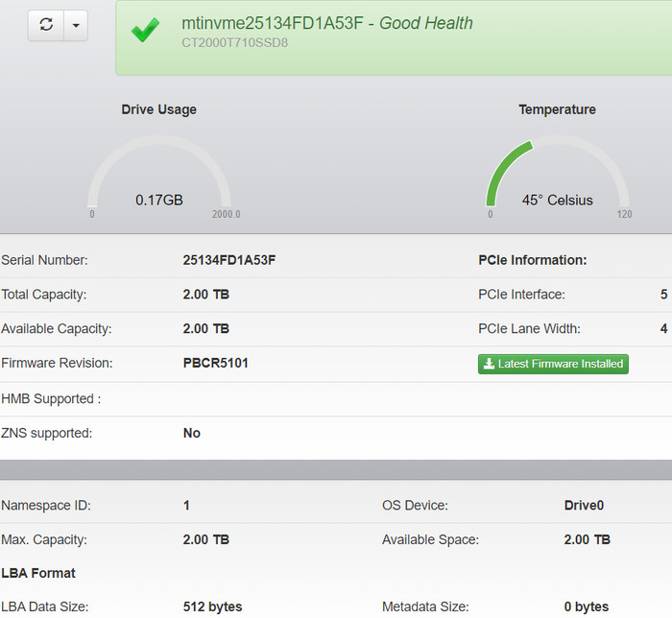Viewport: 672px width, 618px height.
Task: Select the serial number value 25134FD1A53F
Action: (x=229, y=260)
